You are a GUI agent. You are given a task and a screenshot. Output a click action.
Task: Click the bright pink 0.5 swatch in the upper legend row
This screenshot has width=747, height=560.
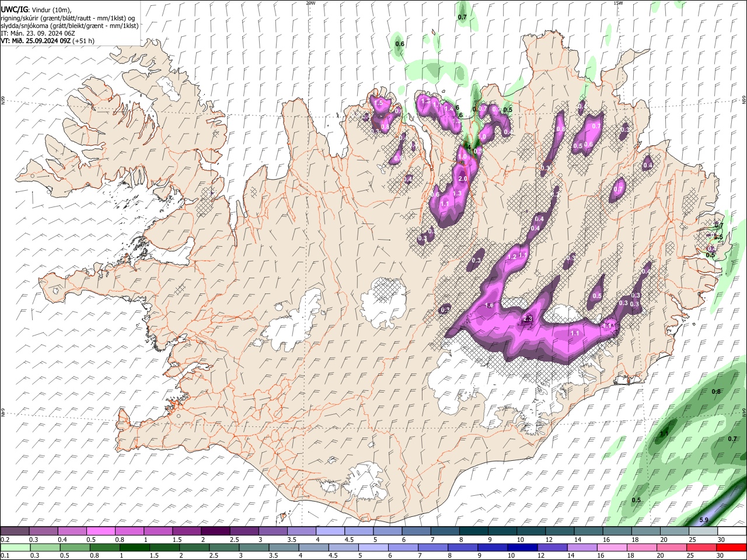(101, 531)
